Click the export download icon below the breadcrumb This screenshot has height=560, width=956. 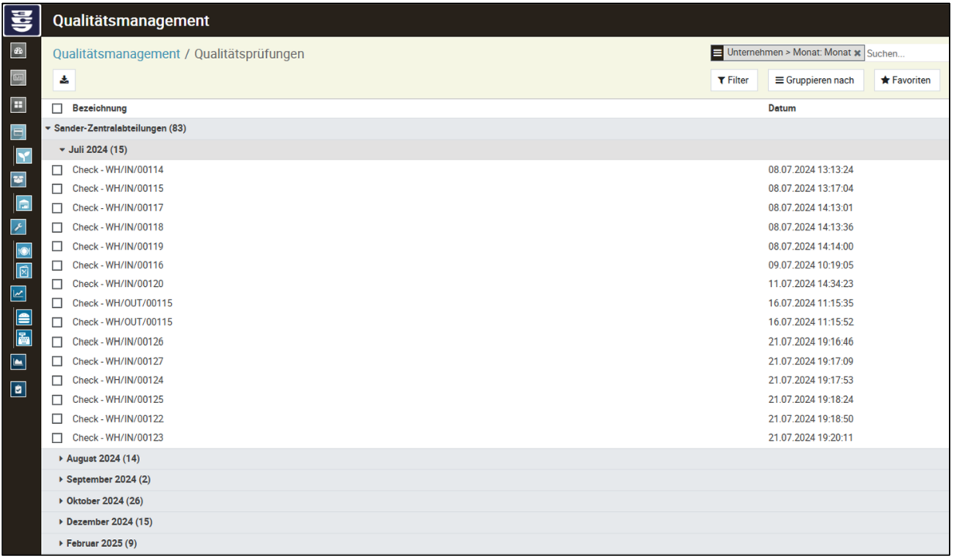point(63,80)
